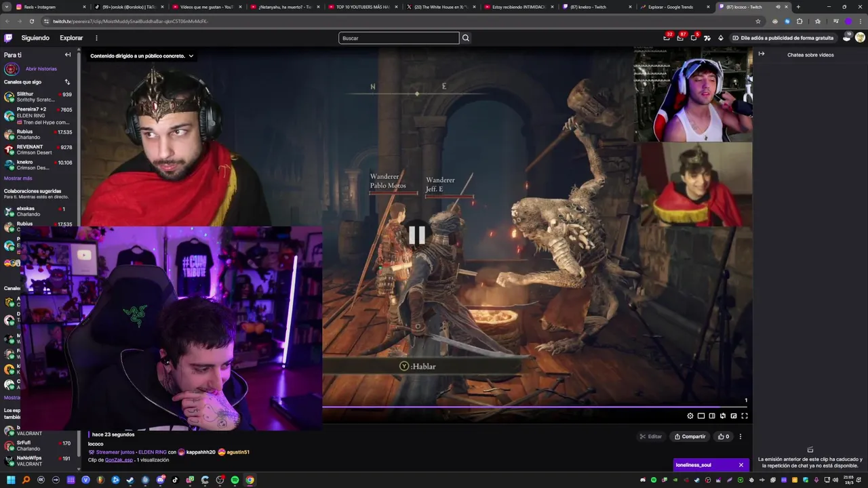The image size is (868, 488).
Task: Open TikTok from the taskbar
Action: pyautogui.click(x=175, y=480)
